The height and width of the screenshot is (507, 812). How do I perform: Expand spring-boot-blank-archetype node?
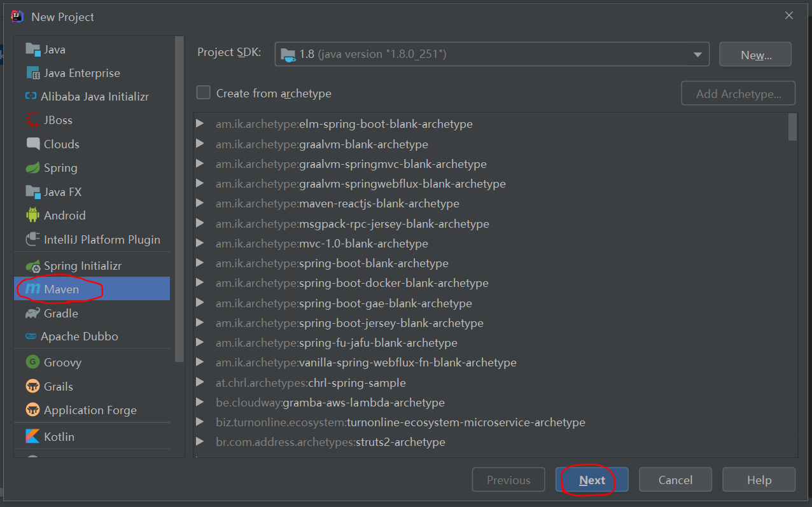point(200,263)
